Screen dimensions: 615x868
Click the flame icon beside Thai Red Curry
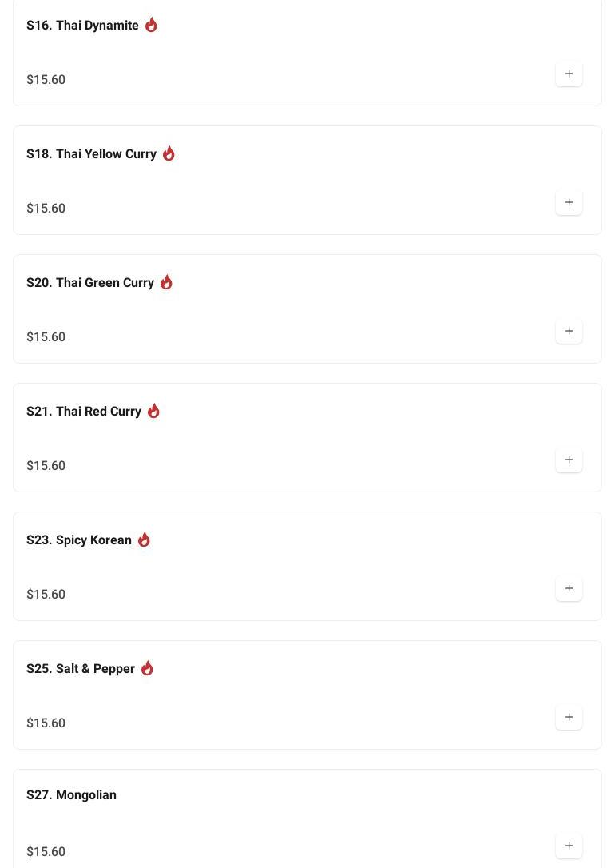pyautogui.click(x=153, y=411)
